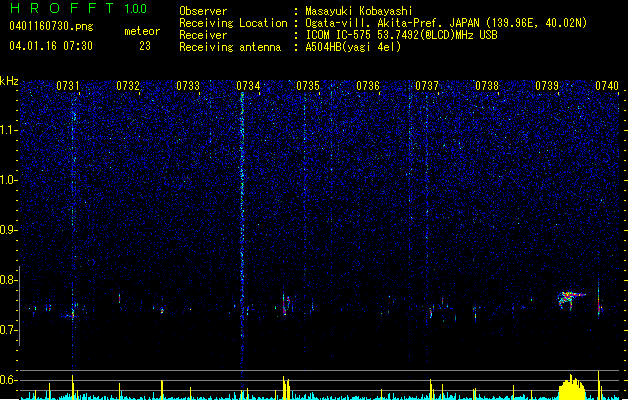Click the large multicolor meteor echo near 0739
Screen dimensions: 629x400
click(x=570, y=299)
